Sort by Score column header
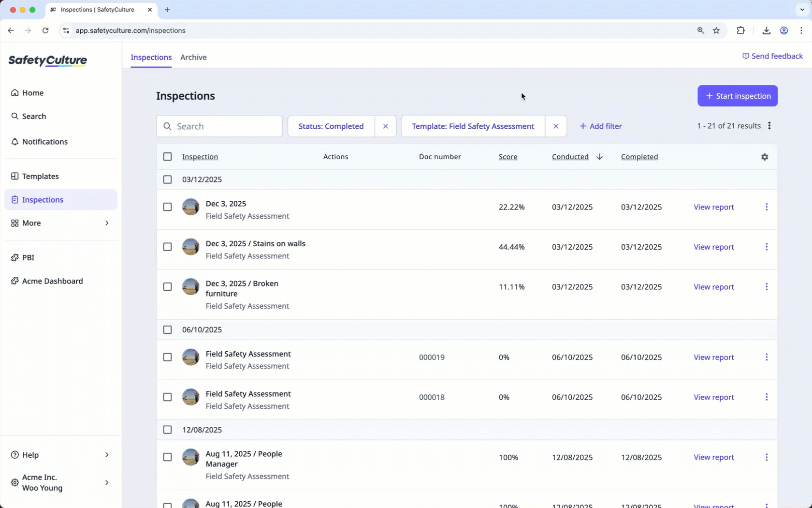812x508 pixels. (x=508, y=157)
